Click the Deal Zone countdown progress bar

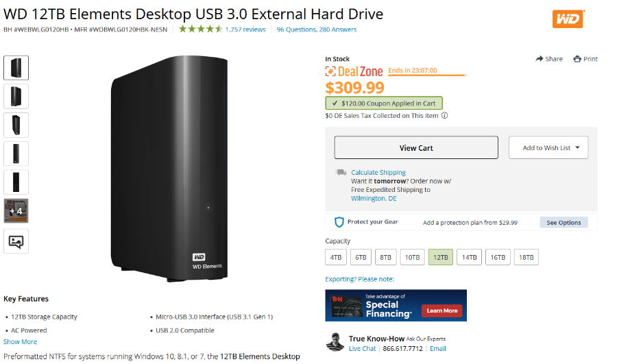[427, 75]
